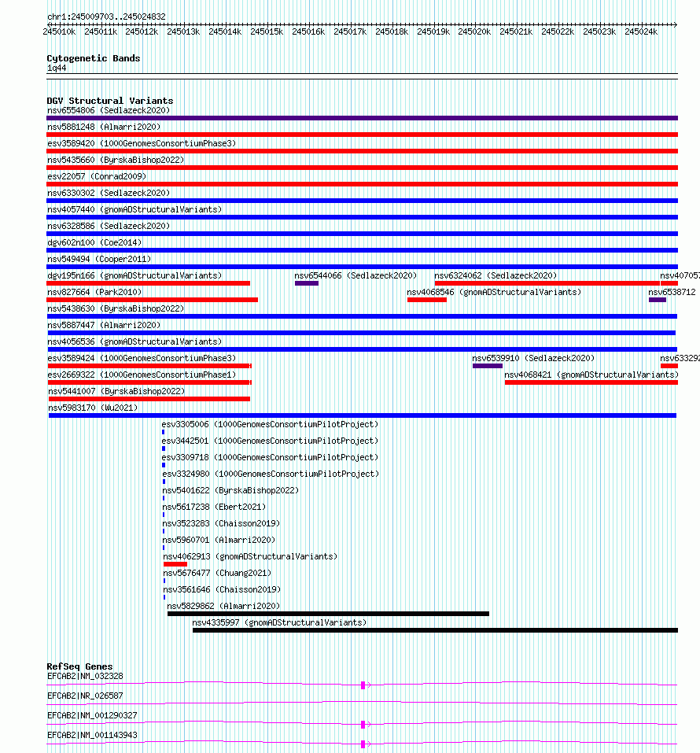
Task: Open nsv4062913 (gnomADStructuralVariants) variant
Action: click(x=250, y=556)
